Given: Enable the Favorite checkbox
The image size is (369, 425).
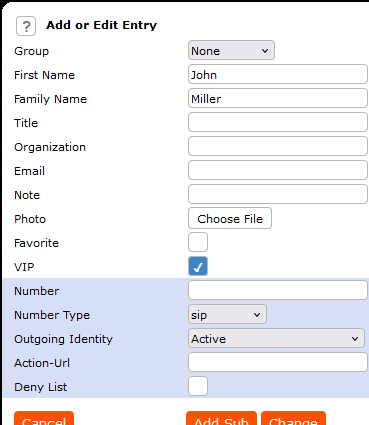Looking at the screenshot, I should coord(198,242).
